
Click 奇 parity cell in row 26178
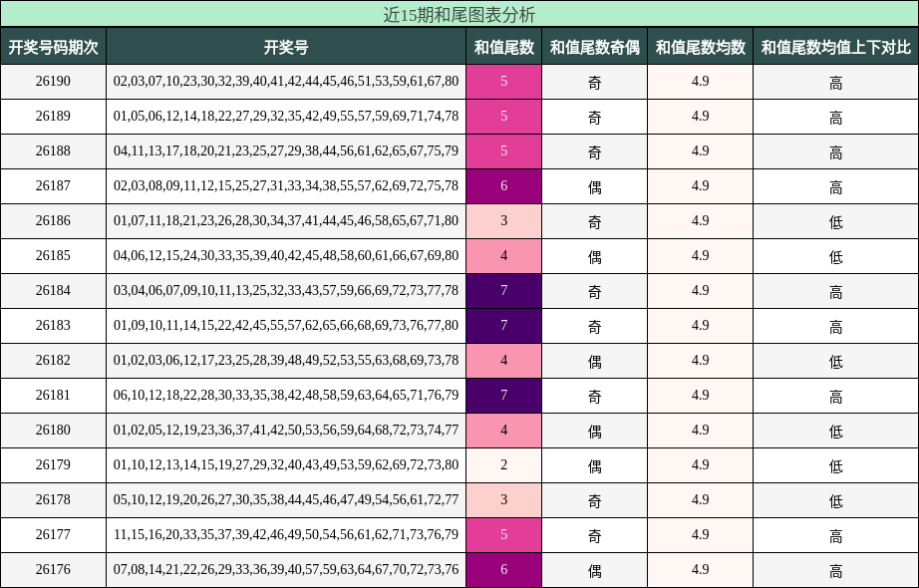(x=594, y=500)
